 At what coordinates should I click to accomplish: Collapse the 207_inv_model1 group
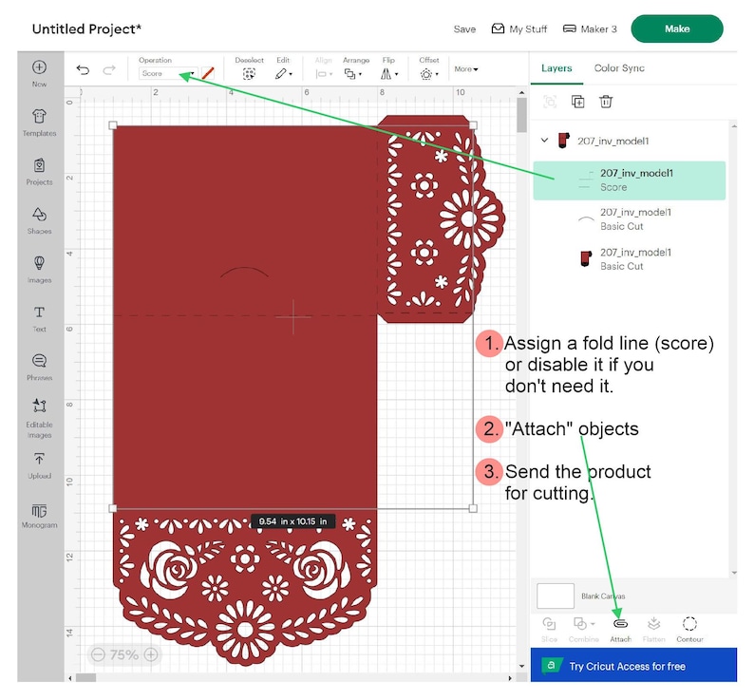point(544,141)
